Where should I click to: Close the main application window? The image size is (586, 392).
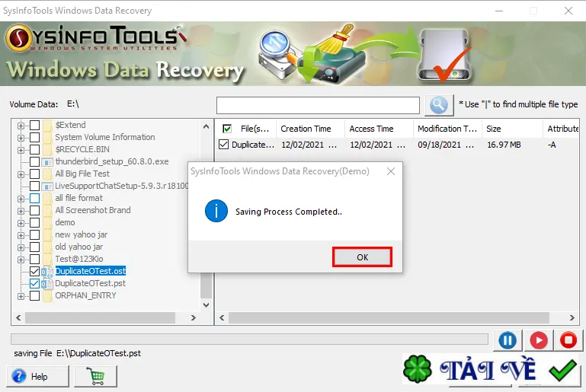[x=568, y=11]
